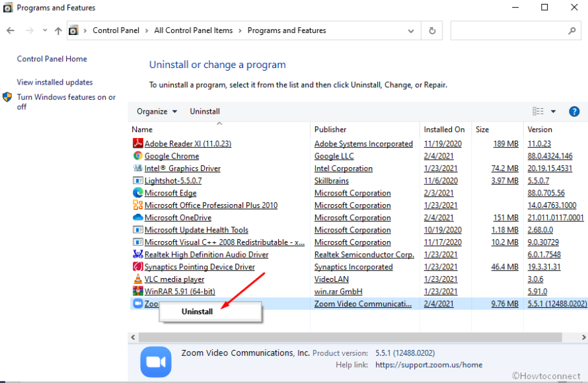
Task: Click the VLC media player cone icon
Action: (138, 279)
